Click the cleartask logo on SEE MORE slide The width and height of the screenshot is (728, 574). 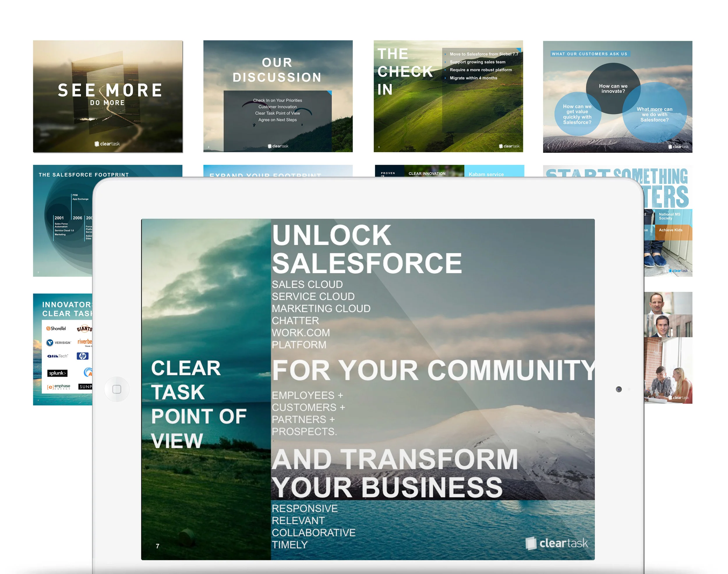point(107,144)
